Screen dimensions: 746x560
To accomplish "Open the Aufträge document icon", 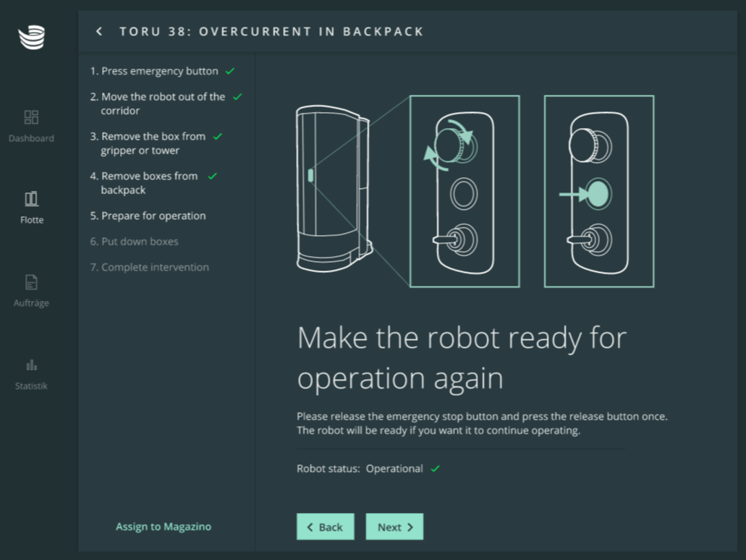I will [x=31, y=282].
